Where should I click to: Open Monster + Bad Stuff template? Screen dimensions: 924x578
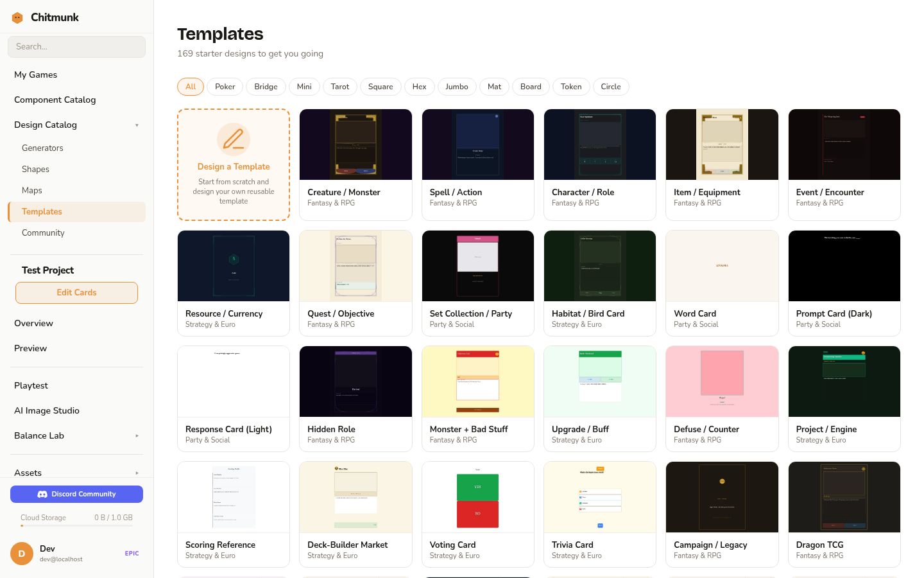pyautogui.click(x=478, y=399)
